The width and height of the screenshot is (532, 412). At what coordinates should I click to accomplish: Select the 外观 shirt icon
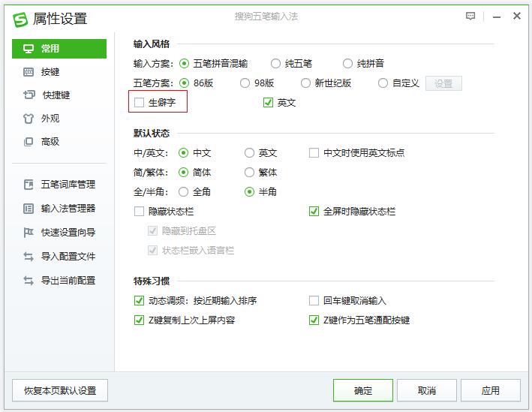29,119
